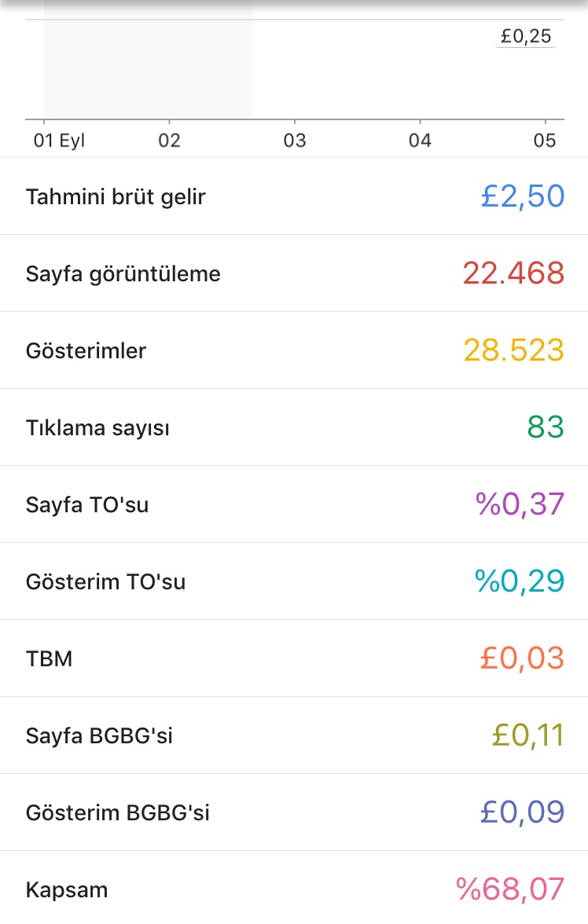
Task: Select the Tahmini brüt gelir row
Action: pos(294,196)
